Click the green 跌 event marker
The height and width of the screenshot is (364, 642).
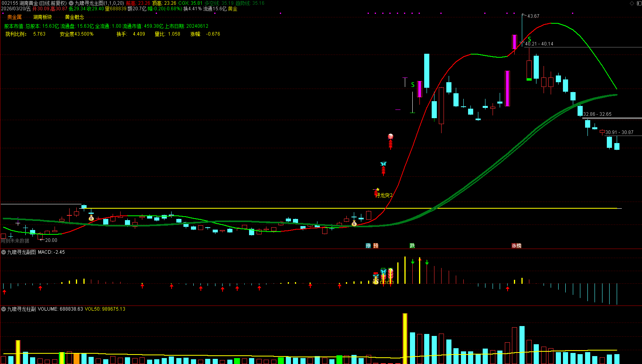[x=412, y=245]
